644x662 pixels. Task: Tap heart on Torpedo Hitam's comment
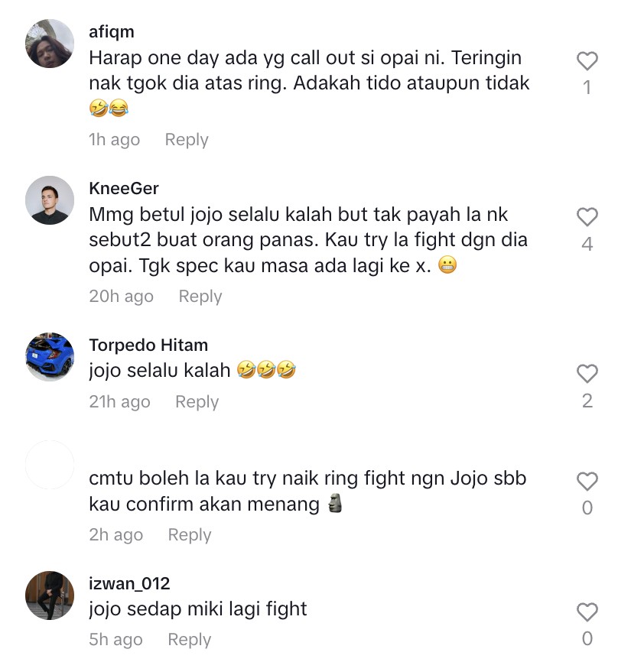tap(587, 374)
